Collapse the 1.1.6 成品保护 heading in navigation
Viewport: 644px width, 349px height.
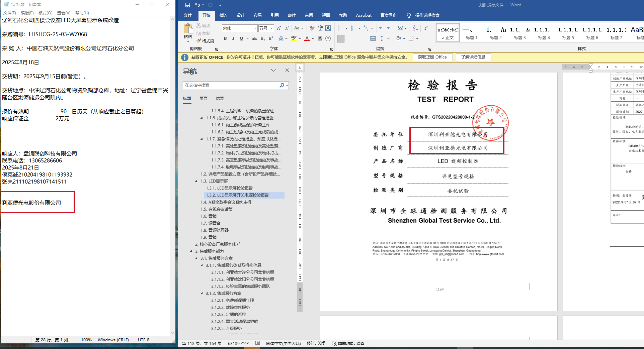202,118
